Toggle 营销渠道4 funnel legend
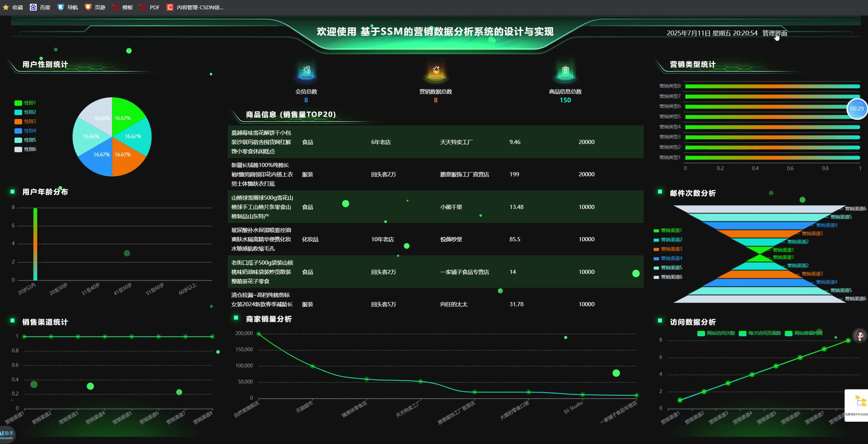Viewport: 868px width, 444px height. pos(668,258)
